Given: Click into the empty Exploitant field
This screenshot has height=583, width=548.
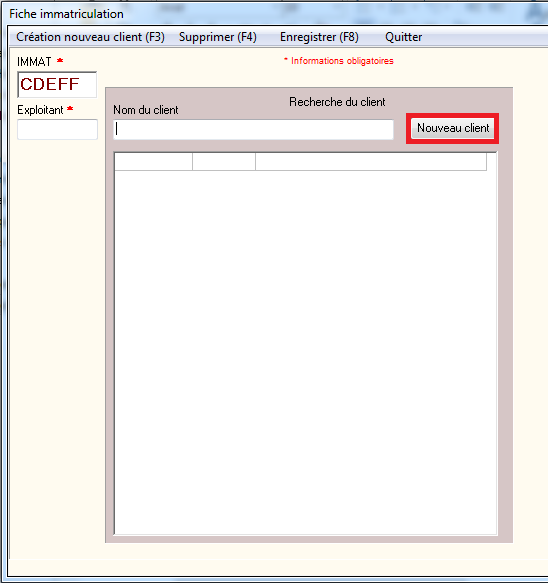Looking at the screenshot, I should coord(57,129).
